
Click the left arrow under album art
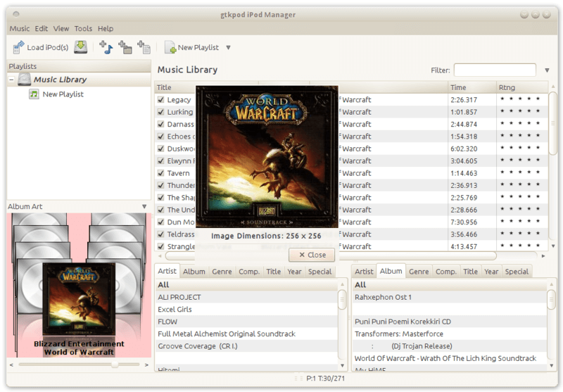click(11, 365)
